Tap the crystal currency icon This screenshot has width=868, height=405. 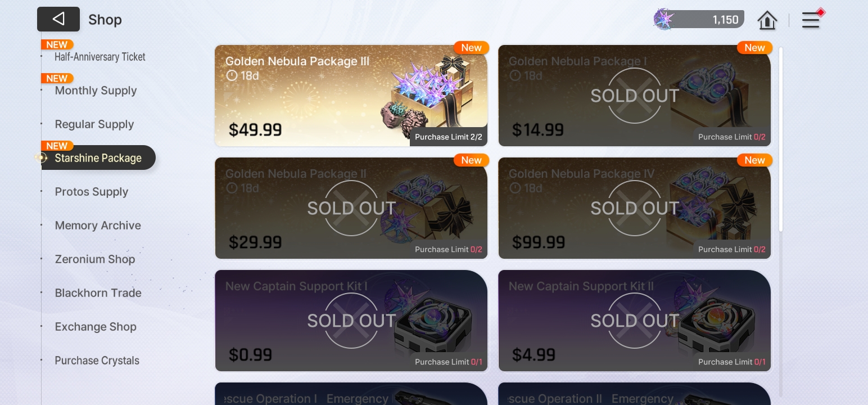coord(664,20)
